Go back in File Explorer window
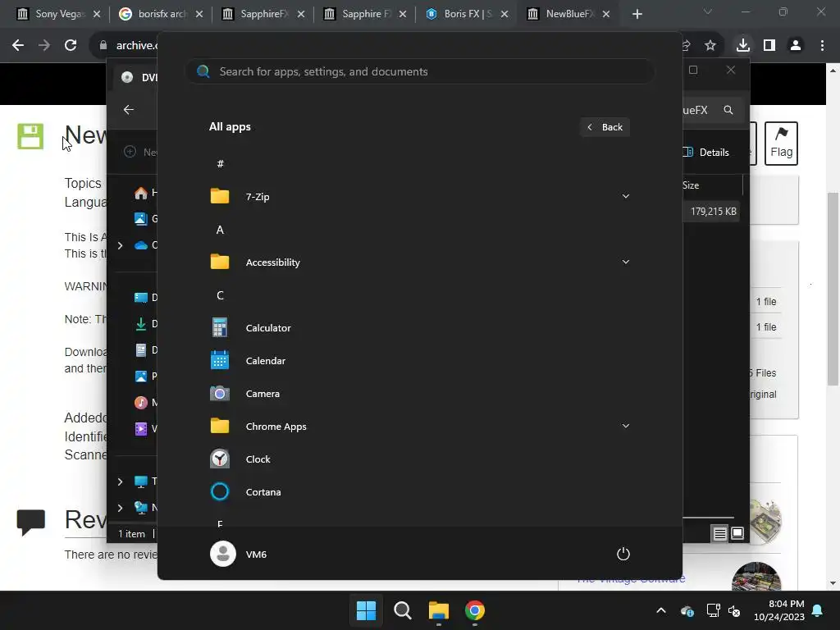Viewport: 840px width, 630px height. (x=129, y=110)
